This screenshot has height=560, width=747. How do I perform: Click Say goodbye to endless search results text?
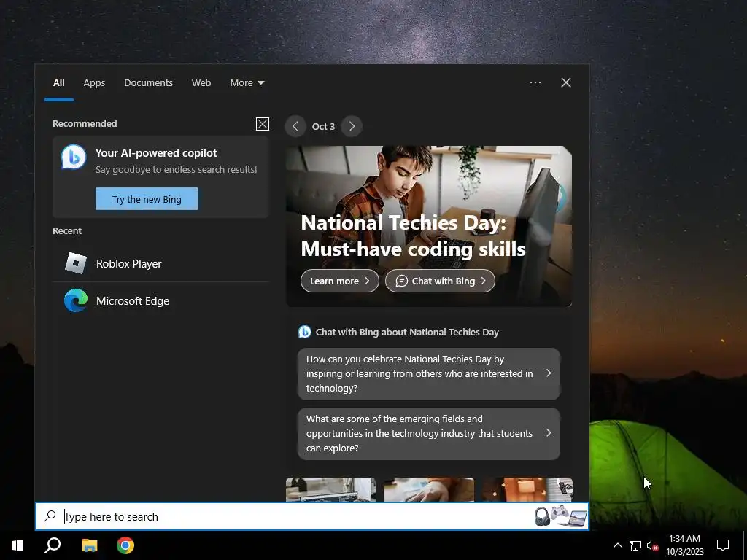177,169
